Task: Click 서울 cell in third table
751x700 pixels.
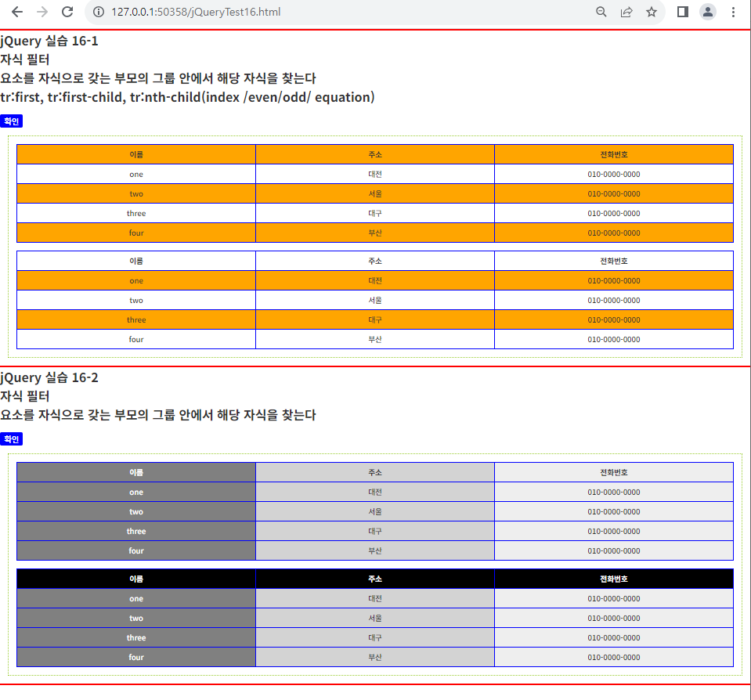Action: point(375,512)
